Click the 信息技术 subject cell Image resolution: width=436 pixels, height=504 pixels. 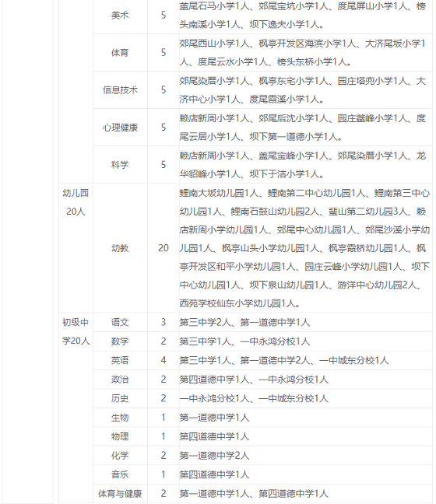point(120,89)
